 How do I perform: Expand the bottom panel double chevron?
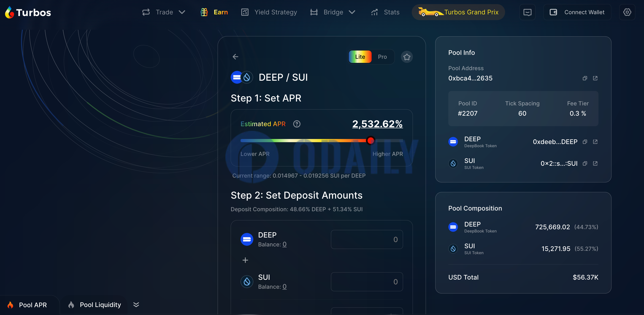pyautogui.click(x=136, y=305)
